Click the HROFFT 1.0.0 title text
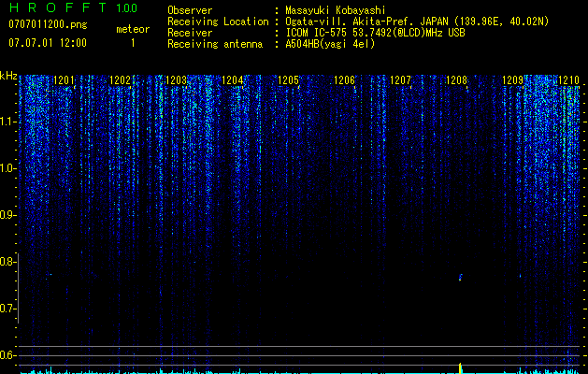The image size is (588, 374). (x=73, y=7)
